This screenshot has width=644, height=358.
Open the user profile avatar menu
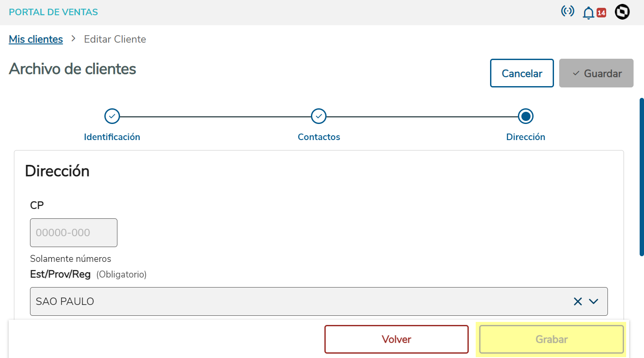click(x=622, y=12)
